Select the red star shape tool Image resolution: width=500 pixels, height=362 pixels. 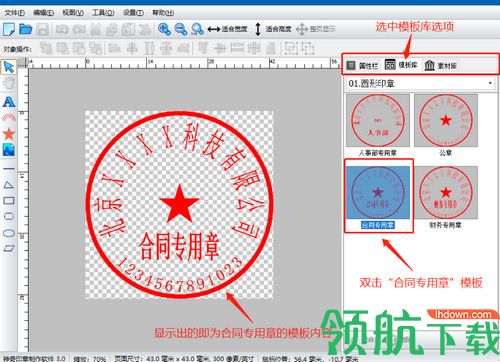9,134
